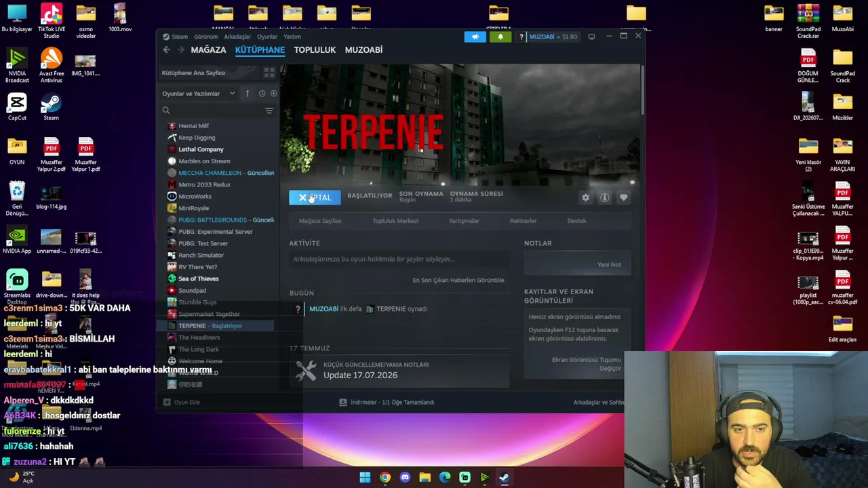Add TERPENIE to favorites with heart icon
The image size is (868, 488).
tap(624, 197)
